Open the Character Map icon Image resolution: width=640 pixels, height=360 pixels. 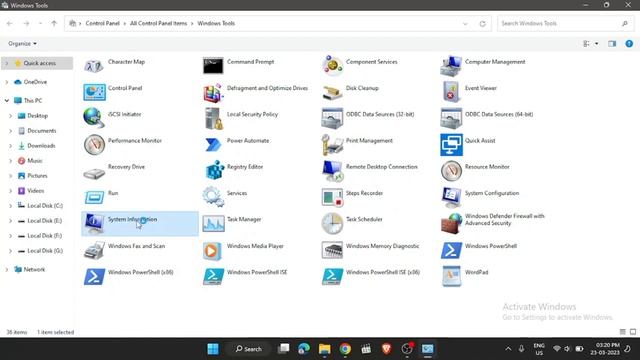tap(94, 65)
